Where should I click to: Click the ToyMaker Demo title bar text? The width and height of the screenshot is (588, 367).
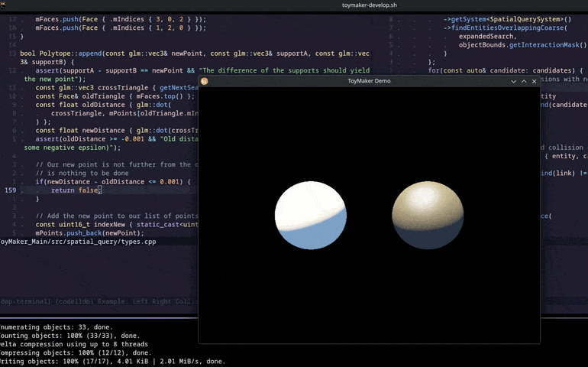tap(369, 81)
